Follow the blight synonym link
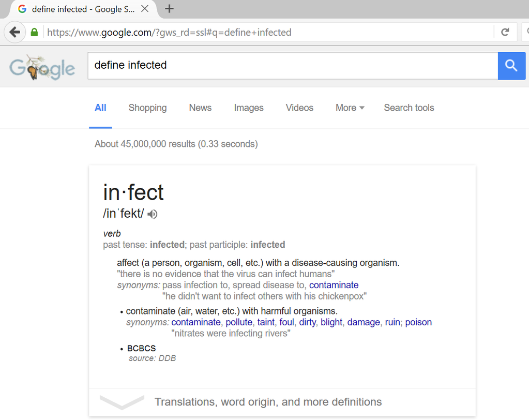 (331, 322)
